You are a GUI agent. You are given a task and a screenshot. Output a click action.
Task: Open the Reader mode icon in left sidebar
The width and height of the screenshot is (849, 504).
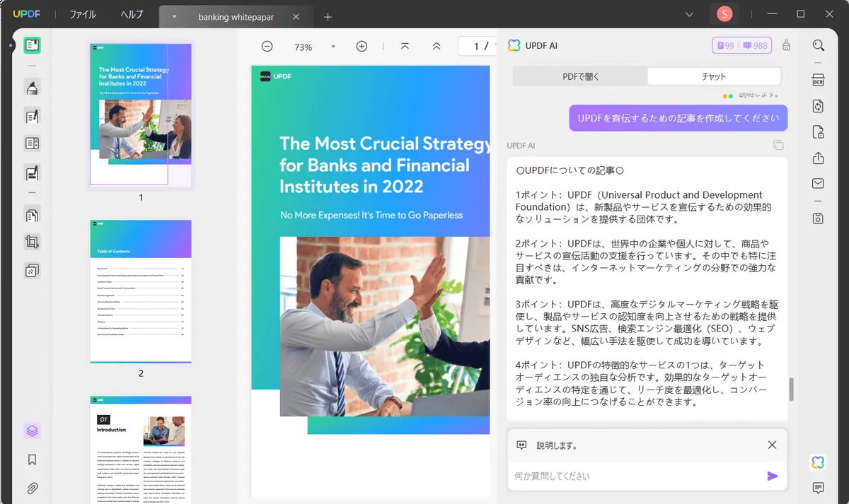pos(32,45)
